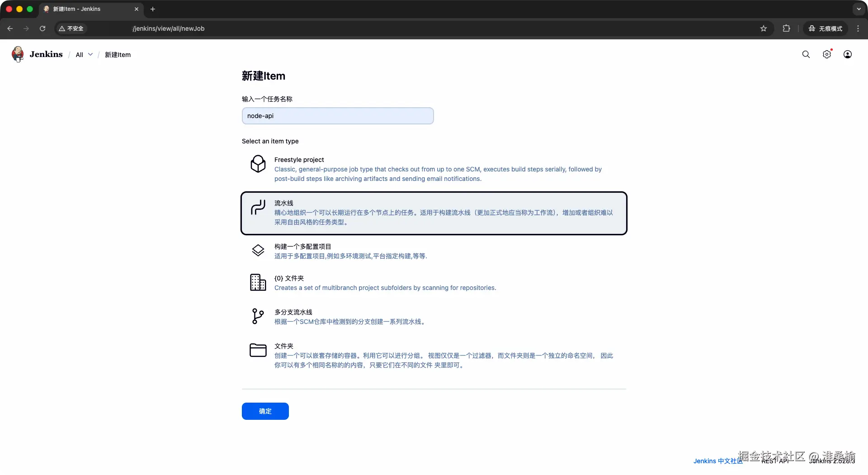Click the 新建Item breadcrumb

[118, 55]
